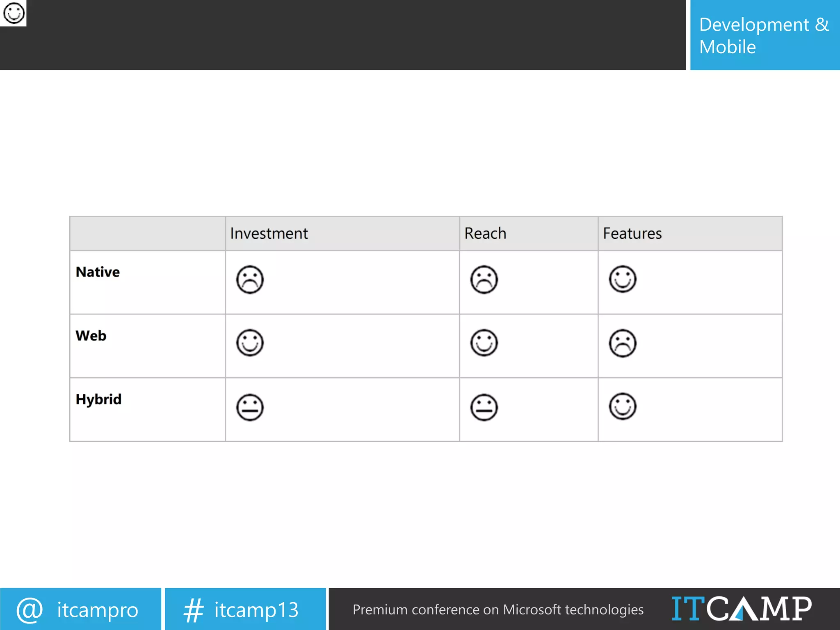
Task: Click the sad face for Native Reach
Action: point(484,280)
